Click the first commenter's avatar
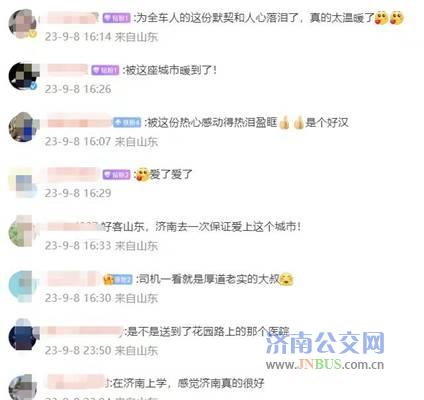The width and height of the screenshot is (424, 400). coord(22,23)
